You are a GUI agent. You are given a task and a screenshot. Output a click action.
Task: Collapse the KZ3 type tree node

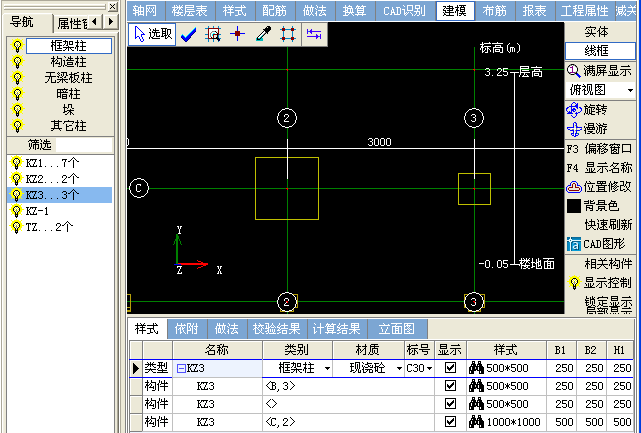click(x=181, y=368)
